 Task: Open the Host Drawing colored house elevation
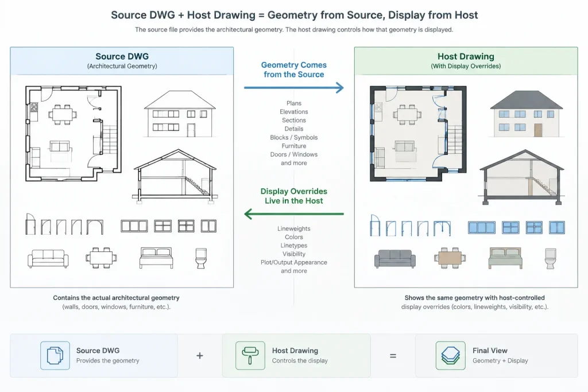[x=527, y=114]
